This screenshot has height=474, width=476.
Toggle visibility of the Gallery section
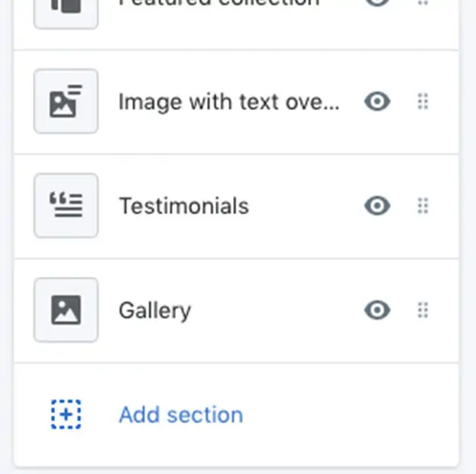pyautogui.click(x=377, y=310)
